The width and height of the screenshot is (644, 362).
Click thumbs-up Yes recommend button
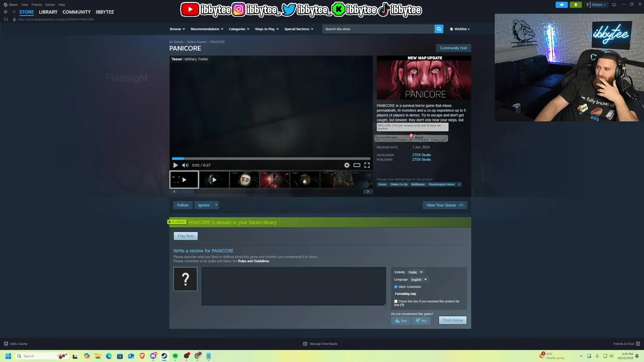(x=401, y=320)
